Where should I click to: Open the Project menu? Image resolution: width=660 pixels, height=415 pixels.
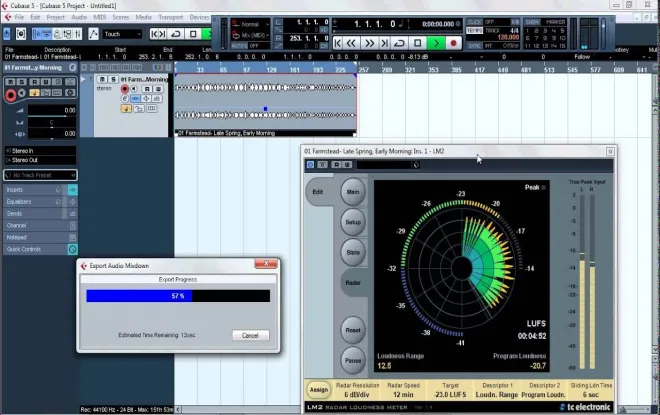pos(56,17)
